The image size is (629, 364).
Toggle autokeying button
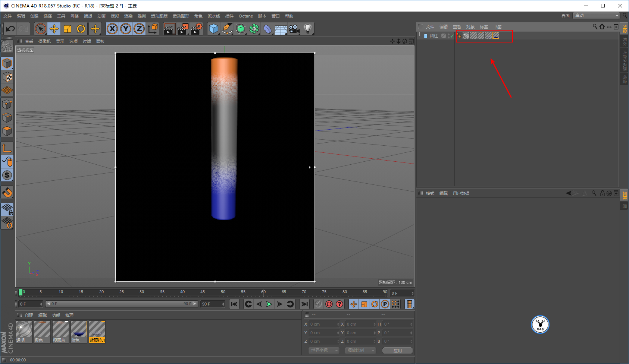[x=329, y=304]
